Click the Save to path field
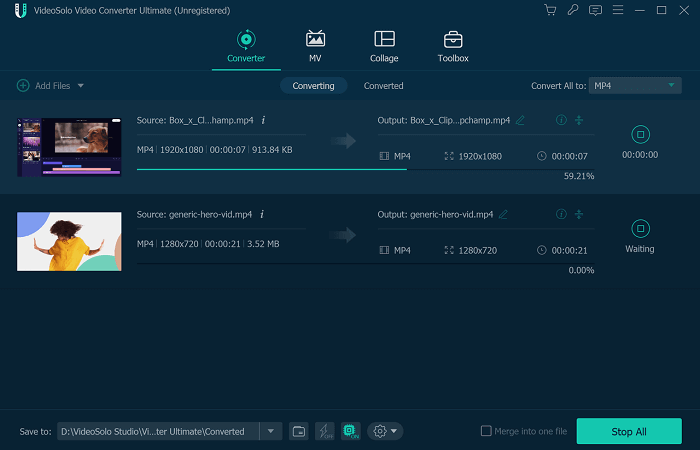 pyautogui.click(x=158, y=431)
